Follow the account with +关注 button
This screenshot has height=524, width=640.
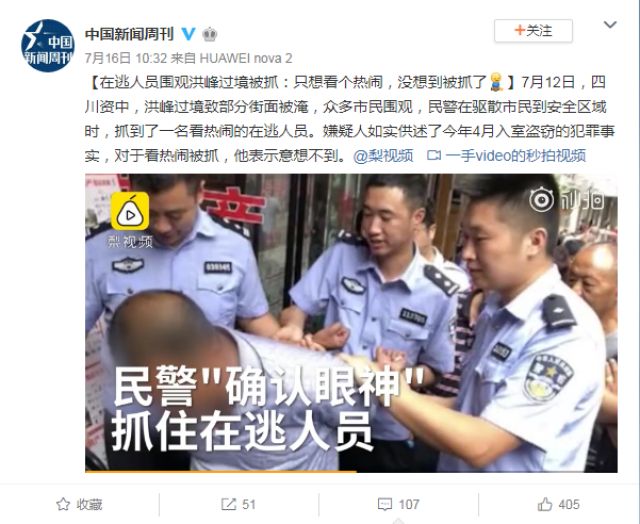(x=533, y=31)
